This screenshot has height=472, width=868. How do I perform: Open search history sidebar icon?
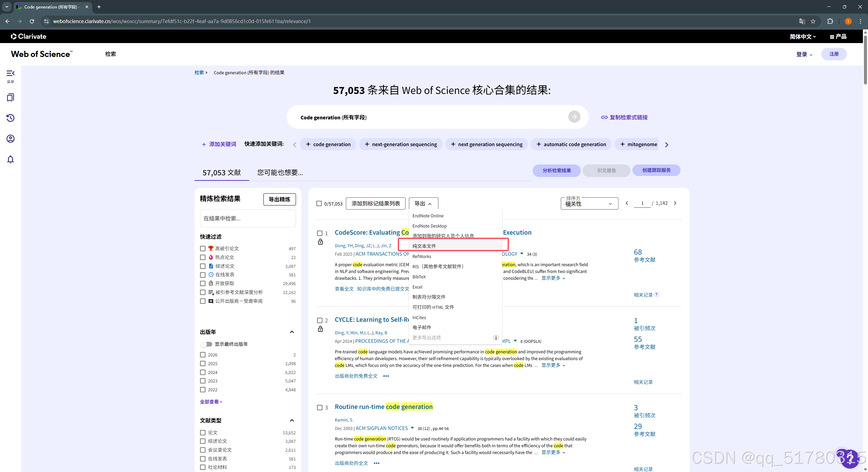click(11, 118)
